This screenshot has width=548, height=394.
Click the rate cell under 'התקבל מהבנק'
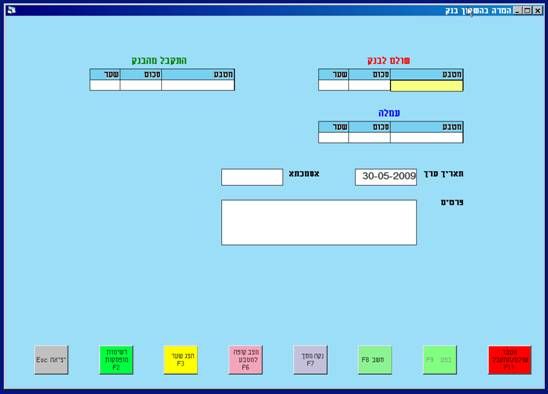point(105,85)
